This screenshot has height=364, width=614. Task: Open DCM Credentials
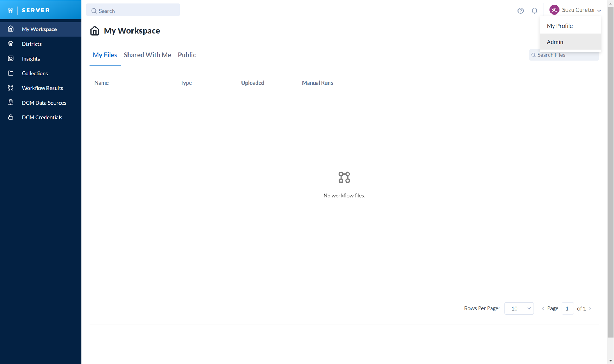[42, 117]
